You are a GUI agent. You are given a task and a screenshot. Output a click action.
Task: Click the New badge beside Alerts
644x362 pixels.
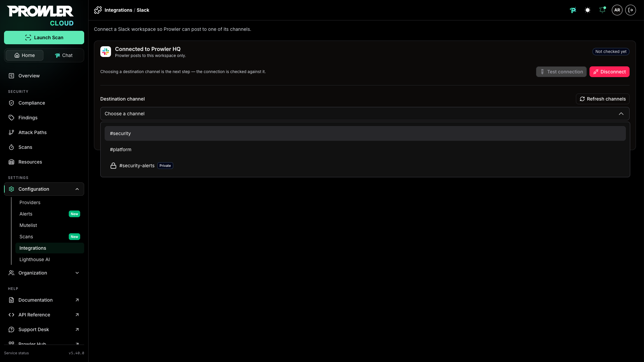pos(74,214)
